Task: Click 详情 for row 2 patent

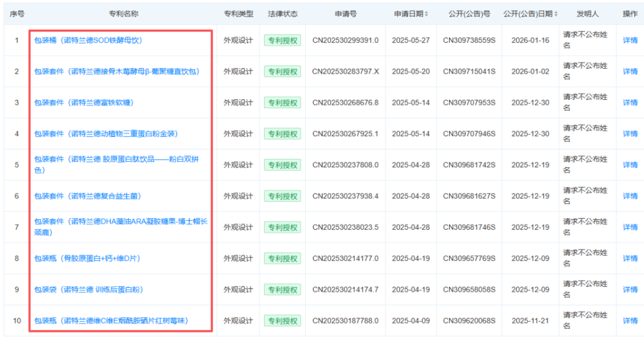Action: coord(630,72)
